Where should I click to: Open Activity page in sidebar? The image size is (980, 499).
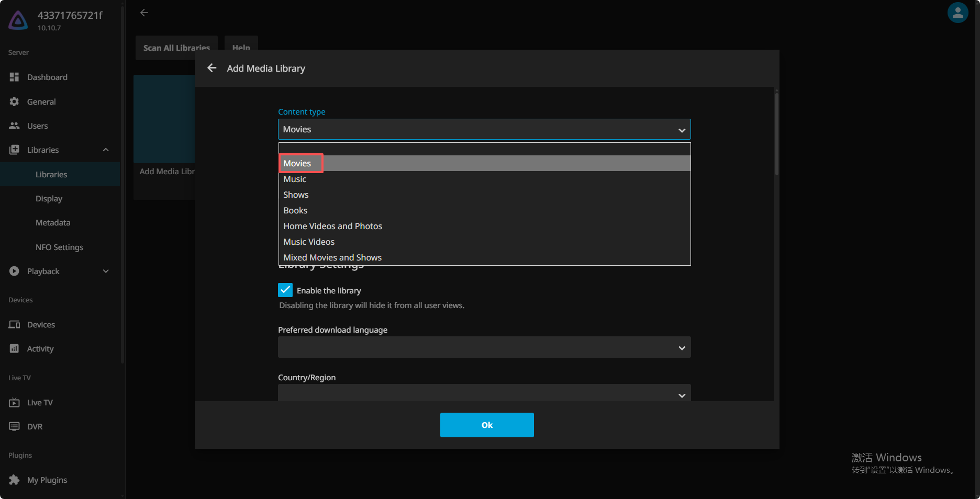pos(60,348)
